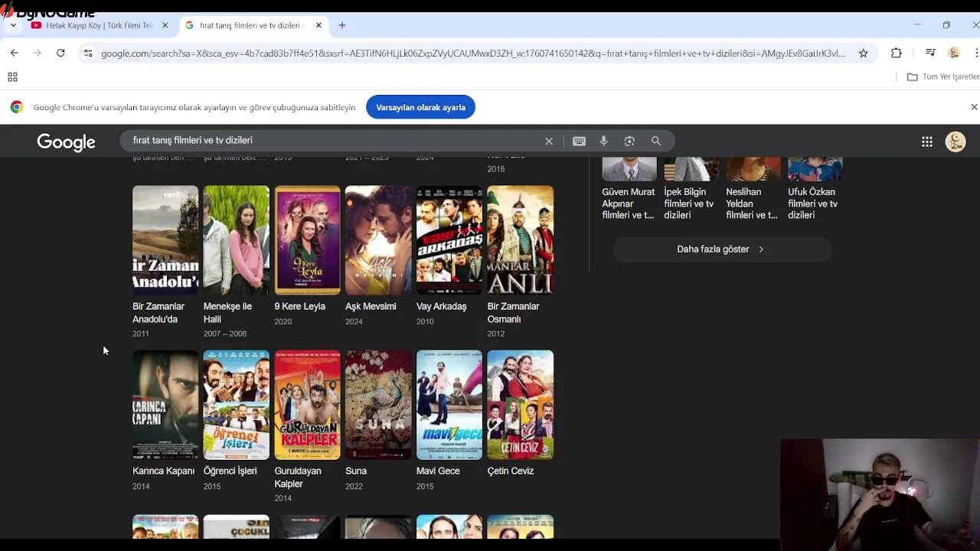Expand with Daha fazla göster button

pos(721,249)
